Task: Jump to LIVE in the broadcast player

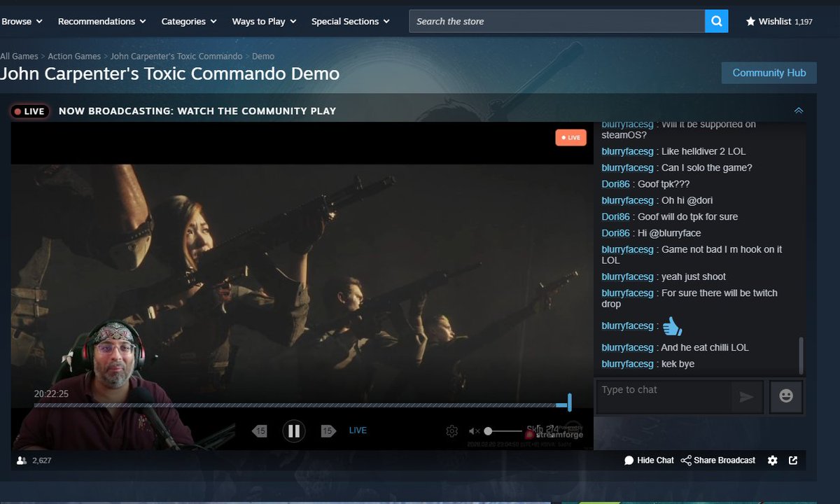Action: click(x=358, y=430)
